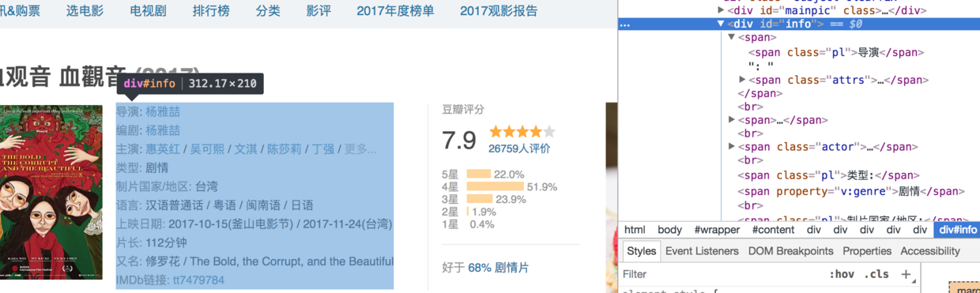Open the 电视剧 navigation tab

pos(148,11)
